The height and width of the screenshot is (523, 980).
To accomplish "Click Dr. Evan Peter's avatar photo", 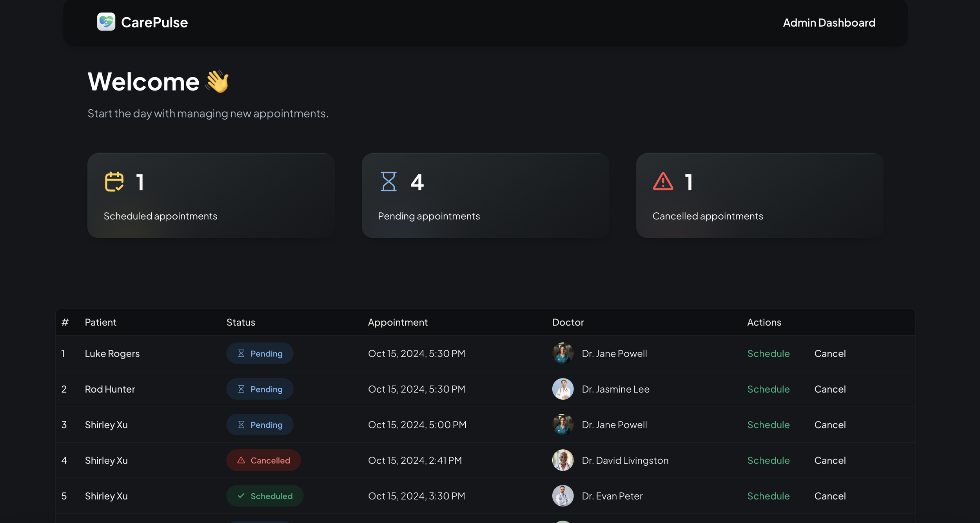I will (x=563, y=496).
